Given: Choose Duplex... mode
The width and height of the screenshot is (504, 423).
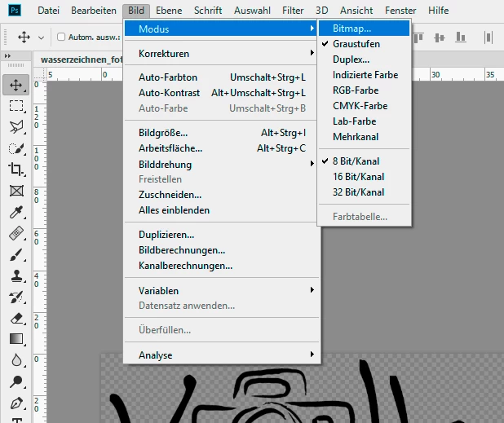Looking at the screenshot, I should click(x=365, y=59).
